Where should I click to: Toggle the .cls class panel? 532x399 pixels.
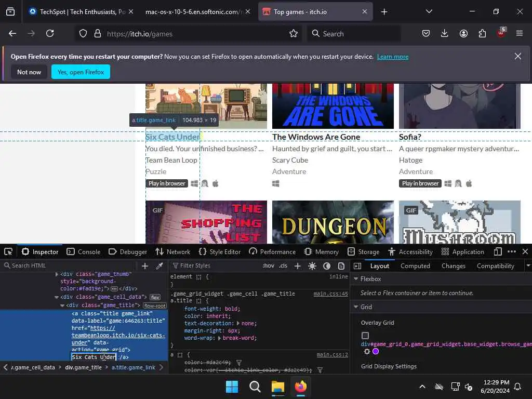pyautogui.click(x=283, y=265)
